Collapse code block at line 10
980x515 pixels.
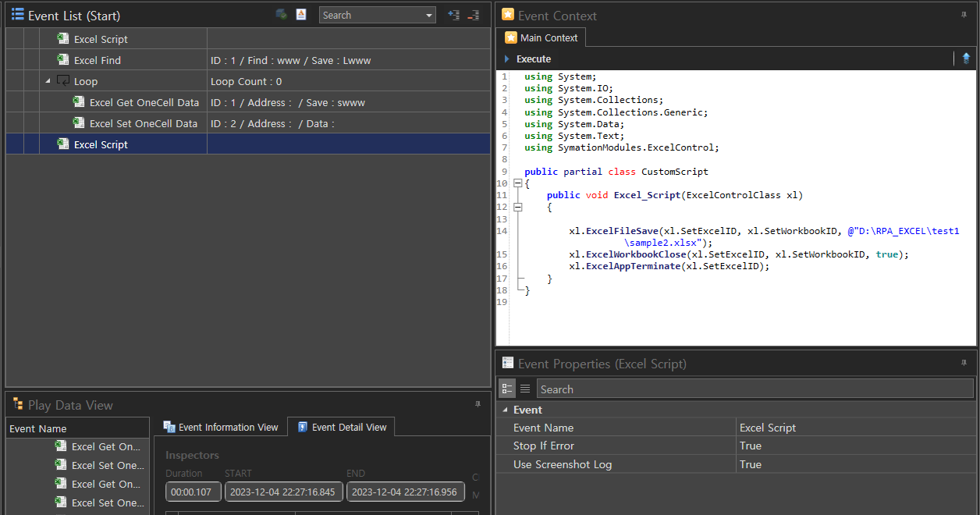click(x=517, y=183)
